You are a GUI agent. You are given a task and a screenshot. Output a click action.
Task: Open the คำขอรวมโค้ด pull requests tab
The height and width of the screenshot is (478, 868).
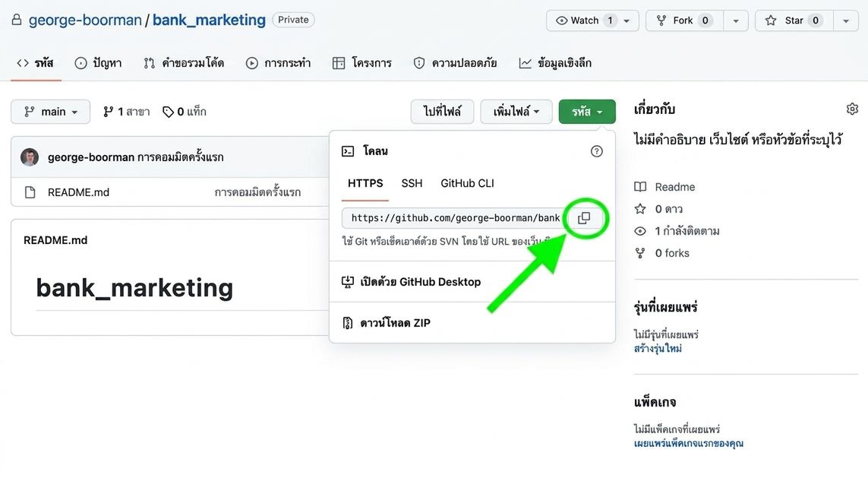[184, 63]
